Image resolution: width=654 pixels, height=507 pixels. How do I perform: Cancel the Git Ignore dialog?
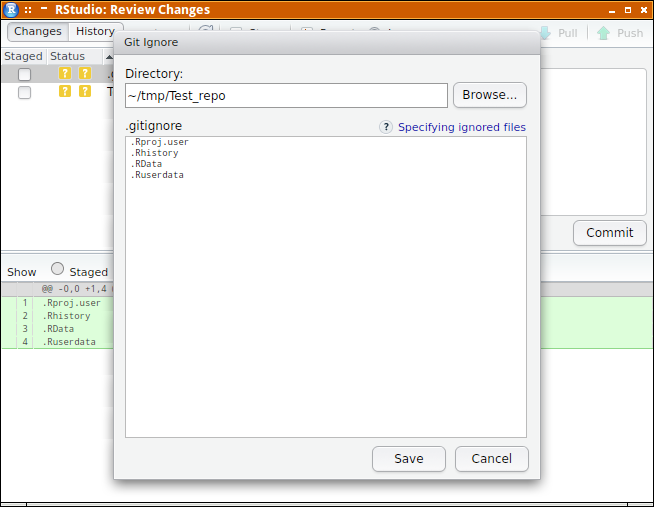coord(491,459)
